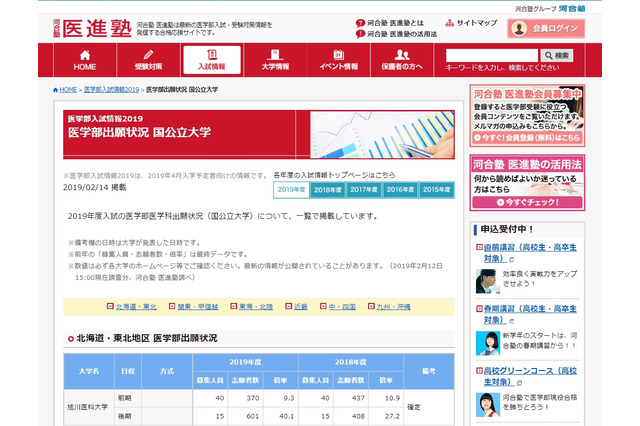
Task: Click the 医進塾会員募集中 banner
Action: point(527,115)
